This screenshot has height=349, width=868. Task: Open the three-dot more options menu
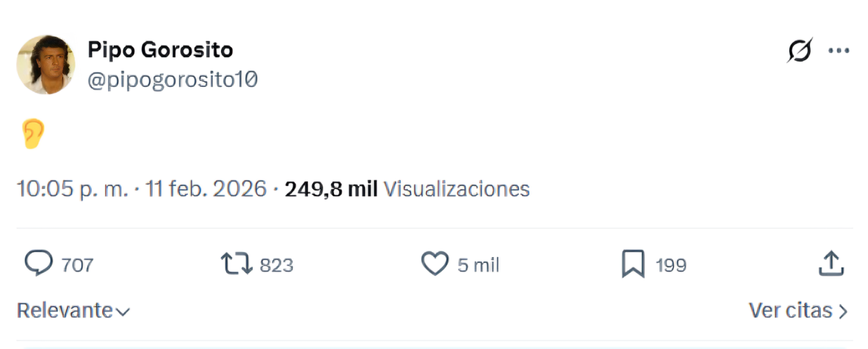(839, 51)
